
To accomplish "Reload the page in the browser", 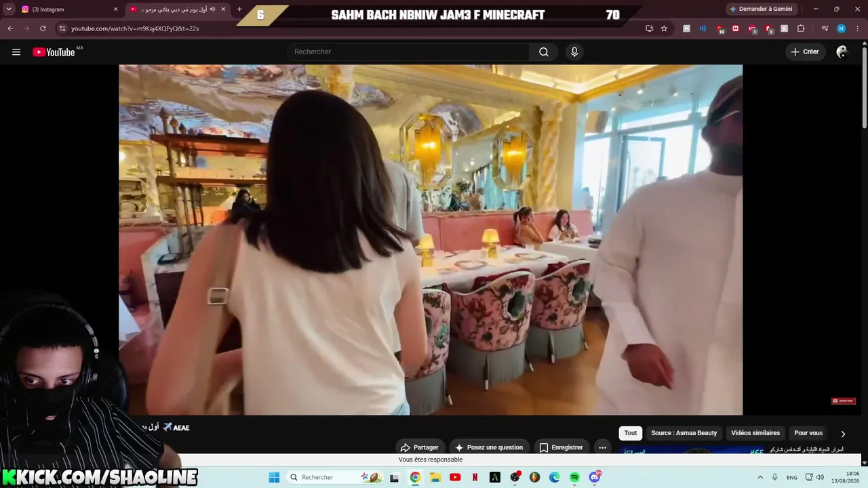I will coord(43,28).
